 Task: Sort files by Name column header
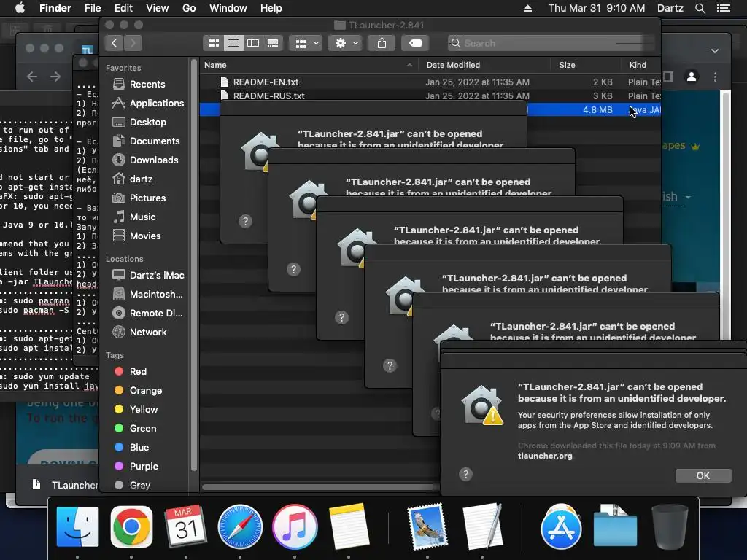pyautogui.click(x=309, y=65)
